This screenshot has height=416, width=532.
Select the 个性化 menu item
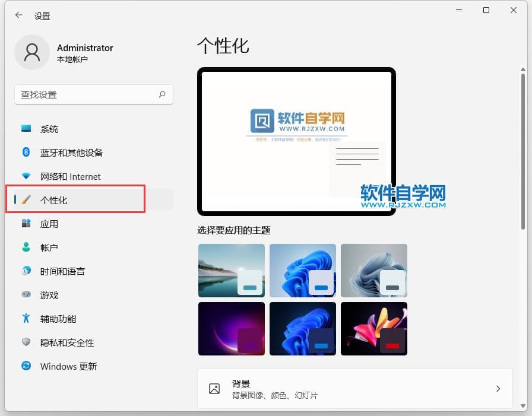[75, 200]
